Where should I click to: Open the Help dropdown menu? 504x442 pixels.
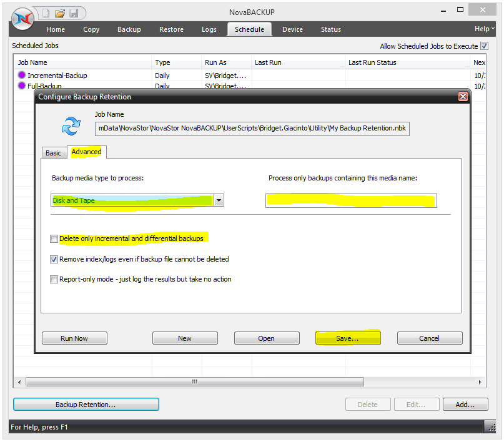(483, 29)
